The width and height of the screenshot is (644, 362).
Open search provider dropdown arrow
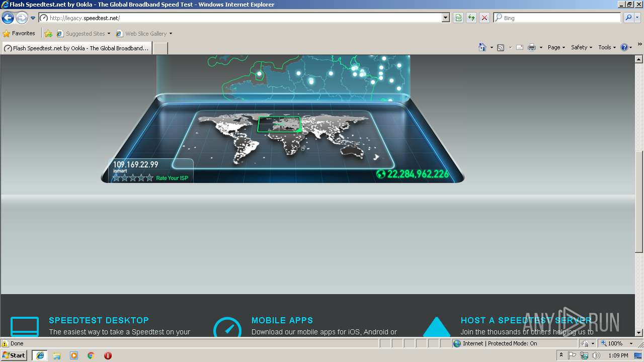tap(637, 18)
